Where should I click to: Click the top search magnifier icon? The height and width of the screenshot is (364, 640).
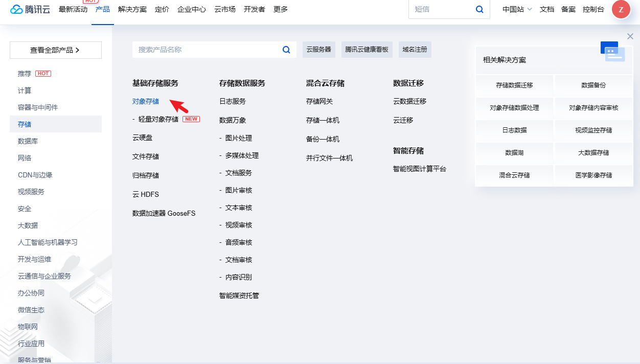479,9
